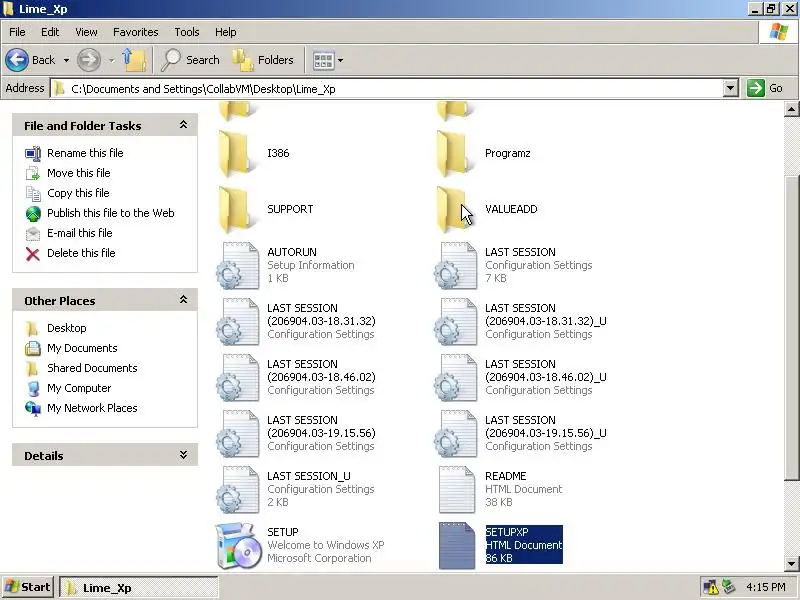Click the Lime_Xp taskbar button
The height and width of the screenshot is (600, 800).
point(139,588)
